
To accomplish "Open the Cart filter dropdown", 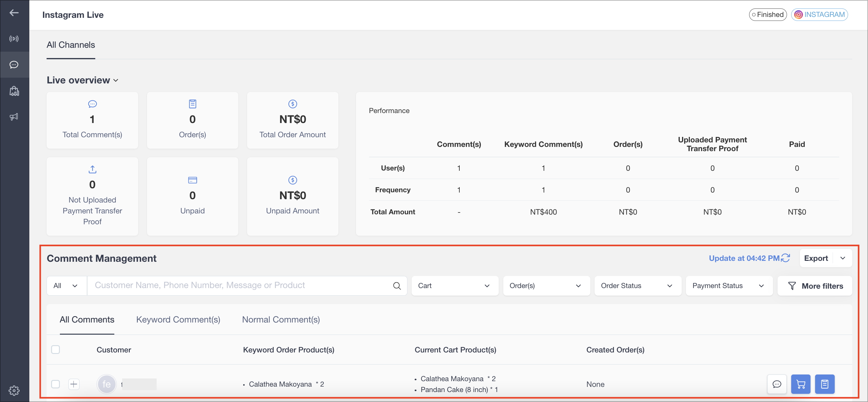I will [x=455, y=286].
